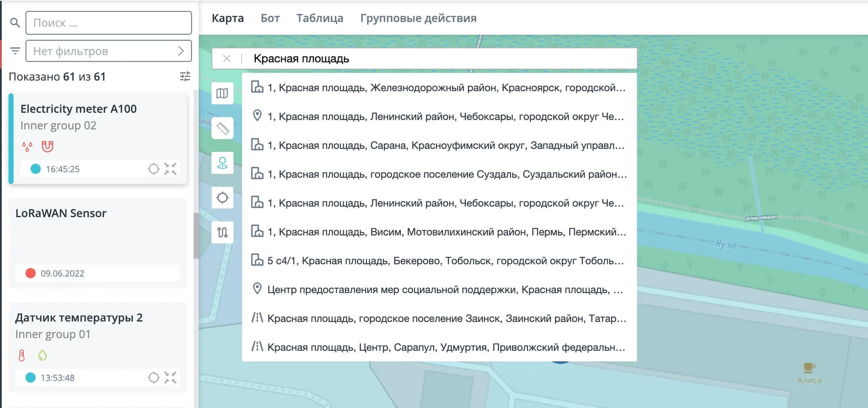Switch to the Таблица tab
This screenshot has height=408, width=868.
point(319,18)
